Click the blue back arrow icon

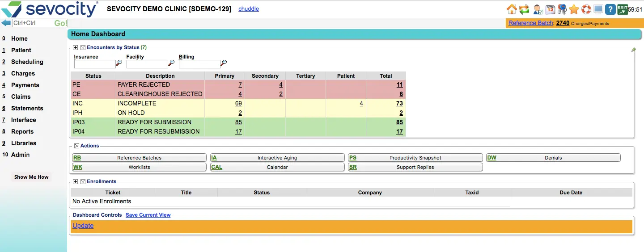[x=6, y=23]
